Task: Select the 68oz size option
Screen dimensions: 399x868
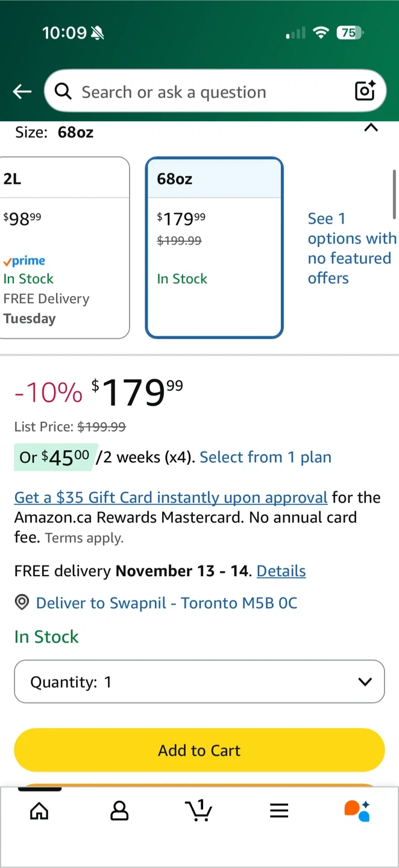Action: point(214,247)
